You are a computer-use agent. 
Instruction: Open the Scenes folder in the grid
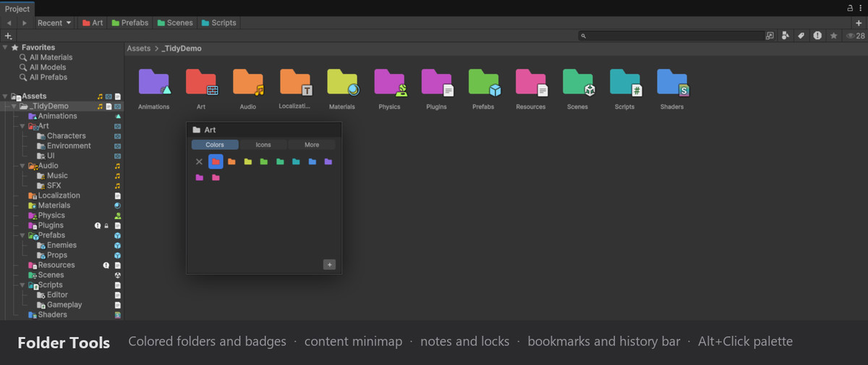point(578,83)
